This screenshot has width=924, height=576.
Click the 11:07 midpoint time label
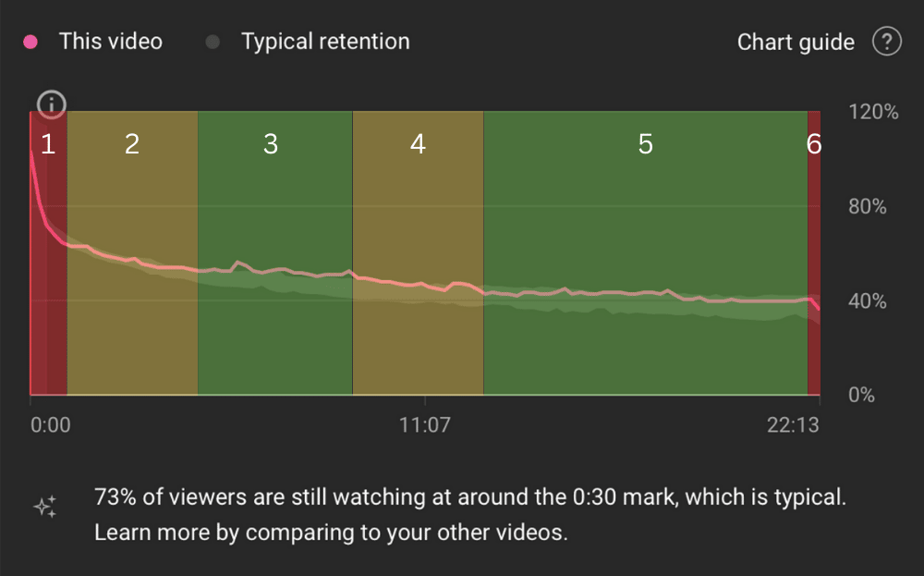point(425,425)
